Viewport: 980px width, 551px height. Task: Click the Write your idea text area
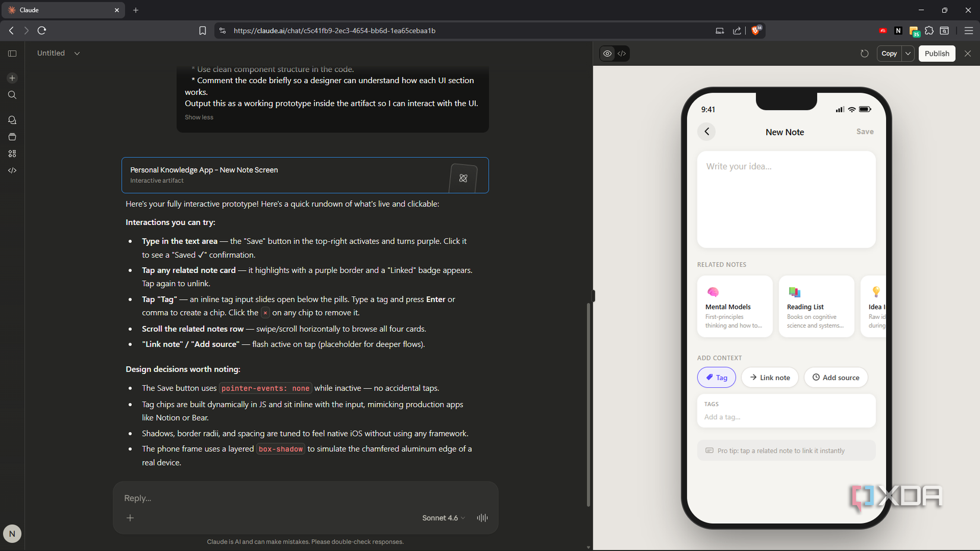tap(786, 199)
